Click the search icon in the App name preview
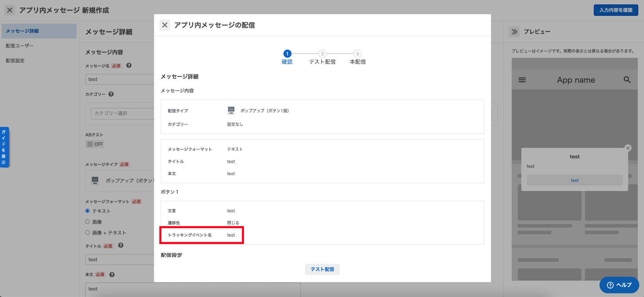Image resolution: width=644 pixels, height=297 pixels. click(x=627, y=80)
